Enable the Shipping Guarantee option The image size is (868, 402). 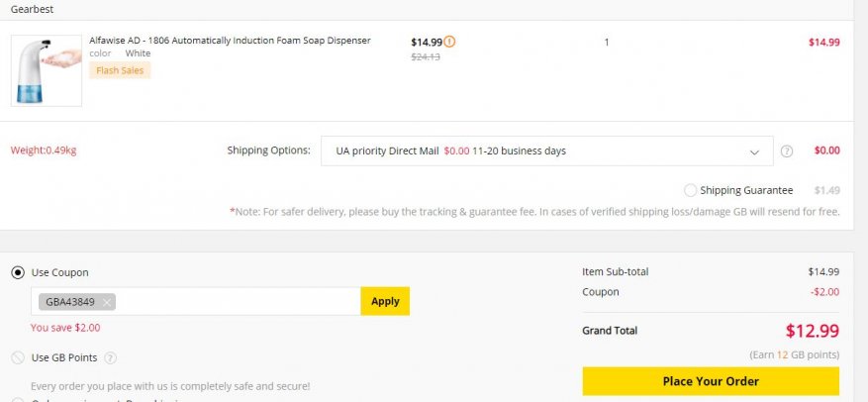(x=690, y=190)
